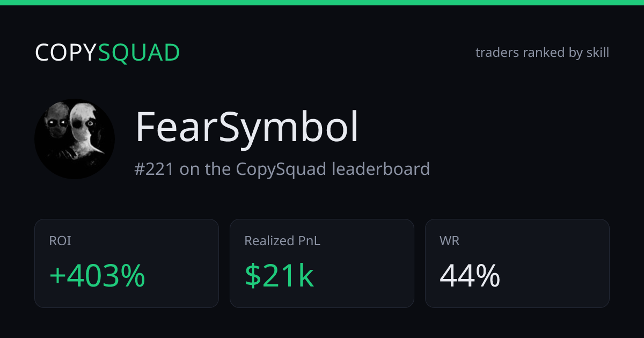Click the ROI label
Image resolution: width=644 pixels, height=338 pixels.
pos(60,241)
